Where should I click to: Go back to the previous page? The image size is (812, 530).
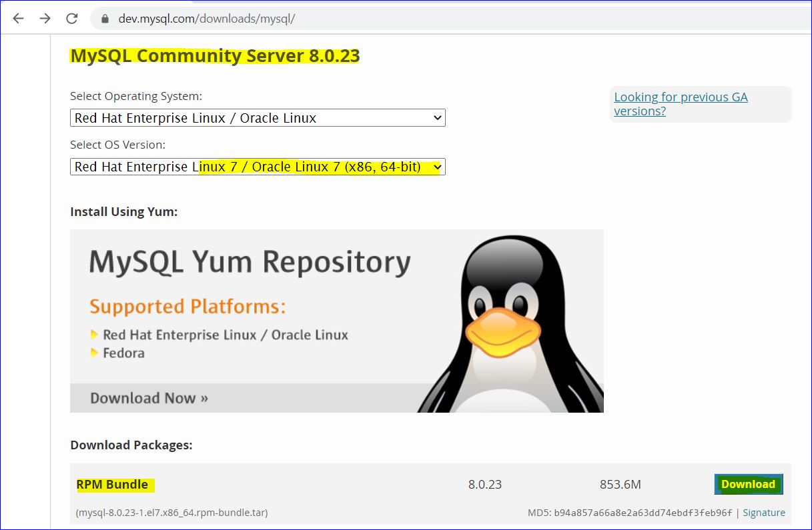[18, 19]
